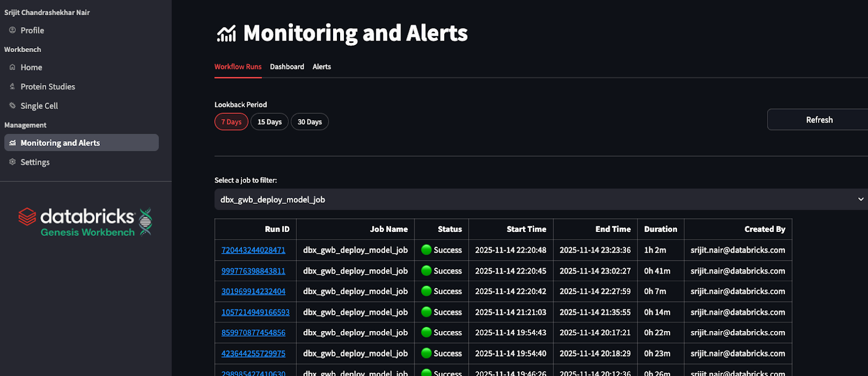Click the chevron arrow of job selector

[860, 199]
